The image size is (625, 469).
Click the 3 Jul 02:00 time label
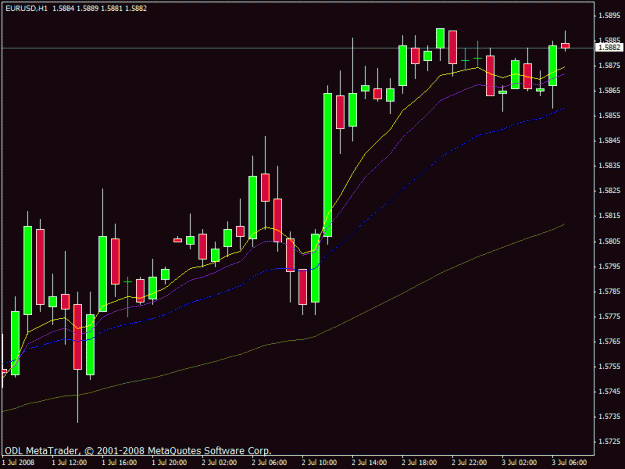coord(519,463)
